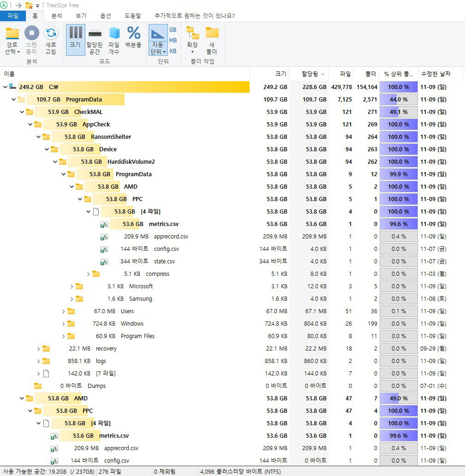This screenshot has height=476, width=465.
Task: Select the 344 바이트 state.csv row
Action: coord(232,262)
